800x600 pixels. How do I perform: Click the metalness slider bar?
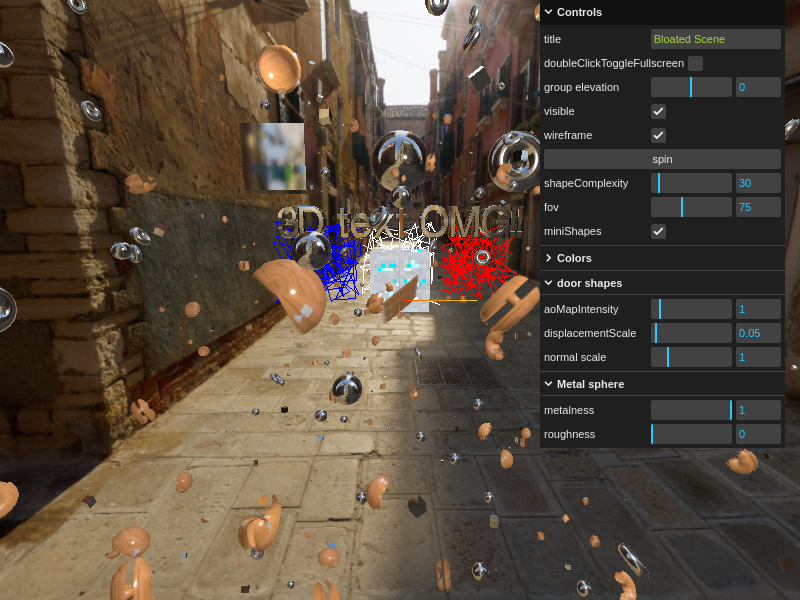(x=691, y=410)
